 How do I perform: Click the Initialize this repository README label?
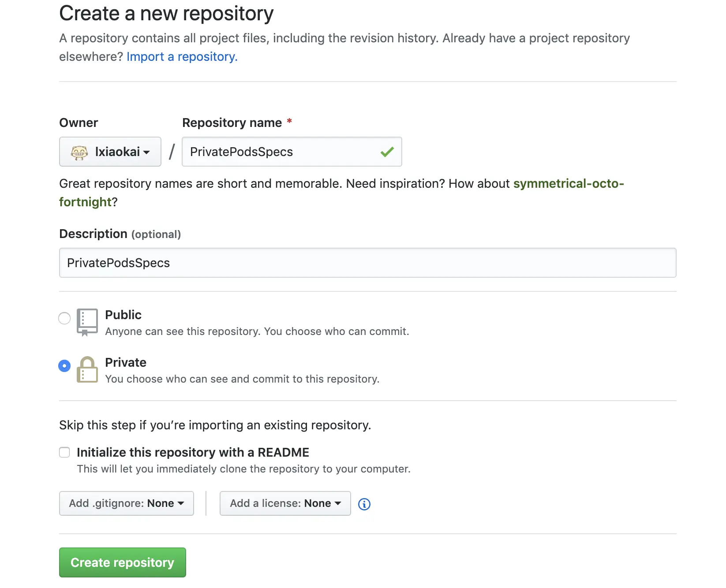pos(193,452)
